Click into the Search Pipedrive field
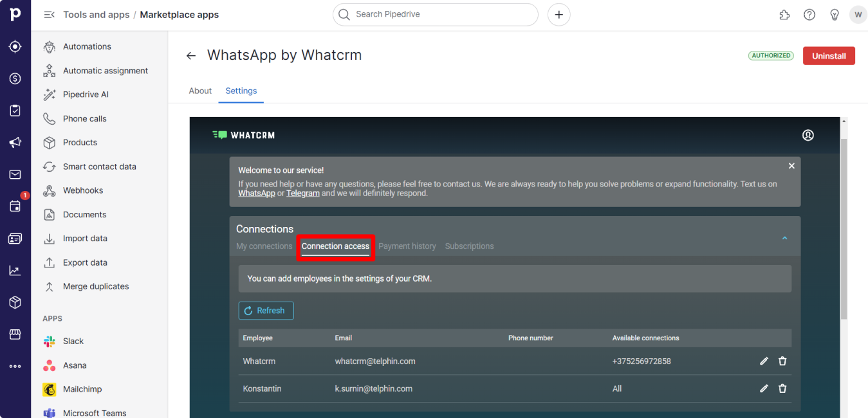 coord(435,14)
